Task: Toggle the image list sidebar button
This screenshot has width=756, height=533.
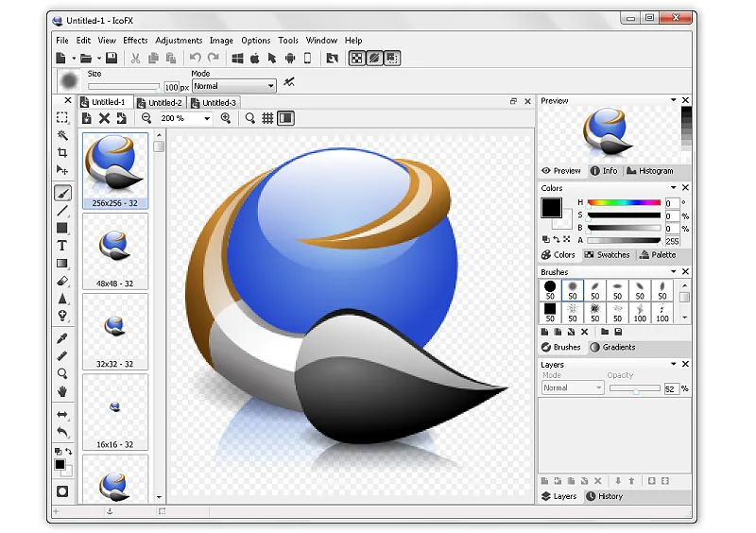Action: click(x=286, y=118)
